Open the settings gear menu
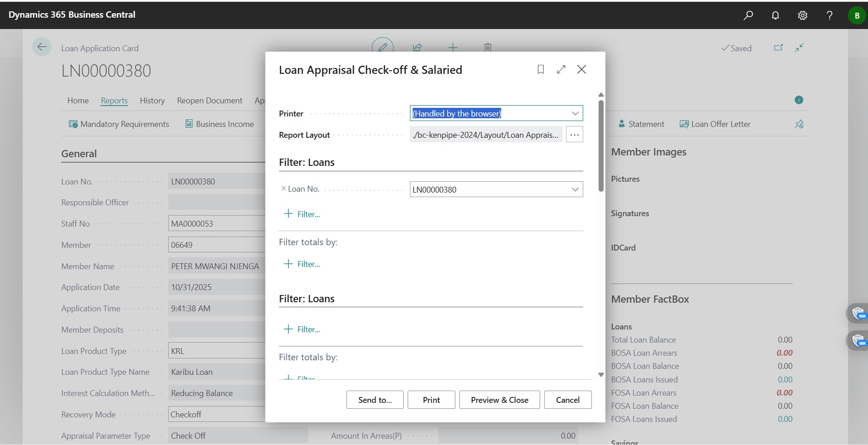Screen dimensions: 868x445 [802, 15]
